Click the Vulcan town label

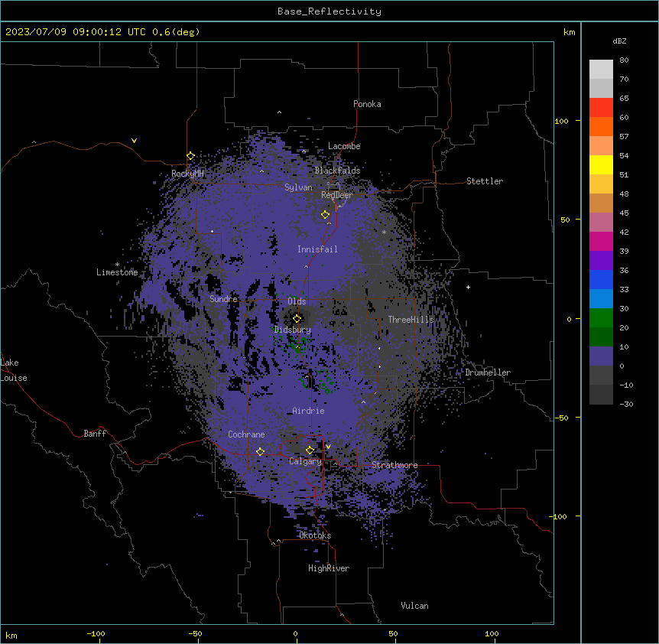[415, 606]
